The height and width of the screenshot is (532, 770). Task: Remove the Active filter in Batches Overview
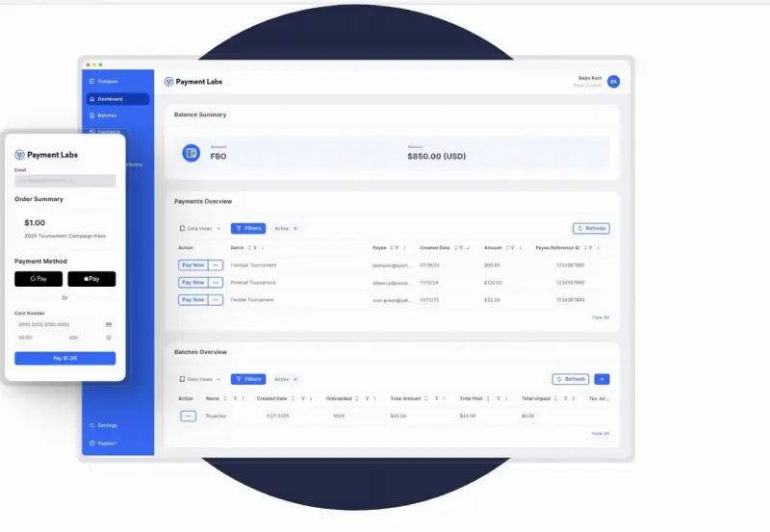coord(295,379)
